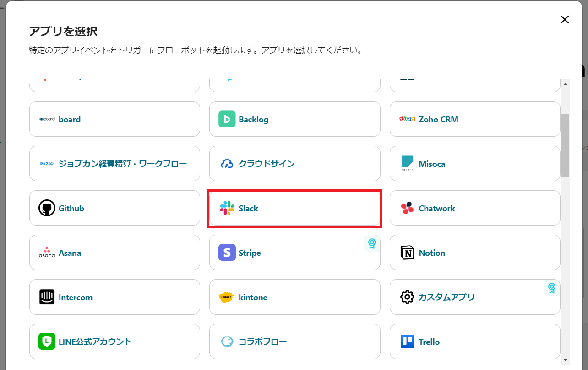This screenshot has height=370, width=588.
Task: Click the ジョブカン logo icon
Action: 47,164
